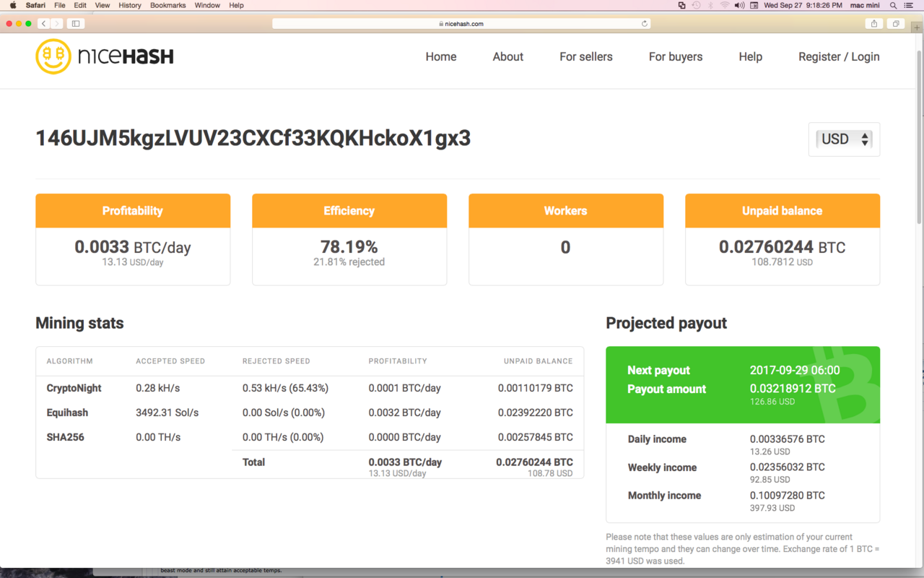Open Notification Center list icon
Image resolution: width=924 pixels, height=578 pixels.
[x=909, y=5]
